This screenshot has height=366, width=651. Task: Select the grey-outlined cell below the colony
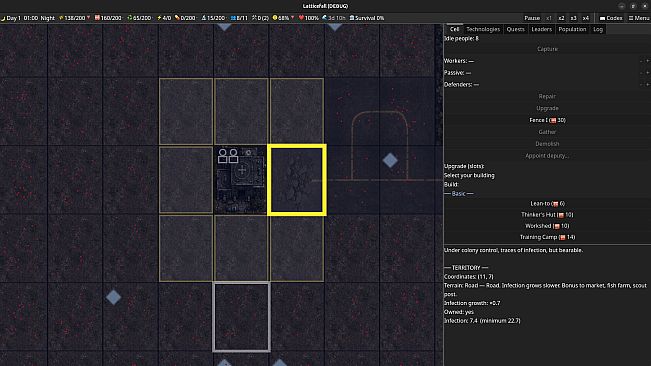point(241,317)
